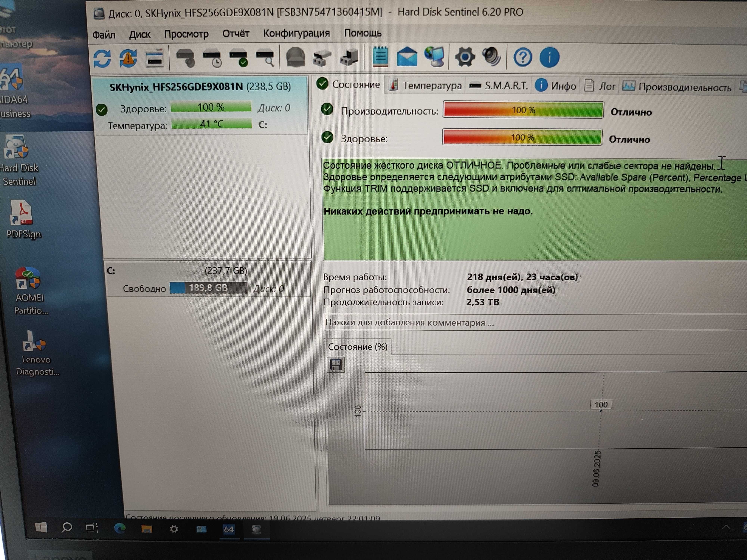The height and width of the screenshot is (560, 747).
Task: Click the disk with magnifier toolbar icon
Action: (x=265, y=58)
